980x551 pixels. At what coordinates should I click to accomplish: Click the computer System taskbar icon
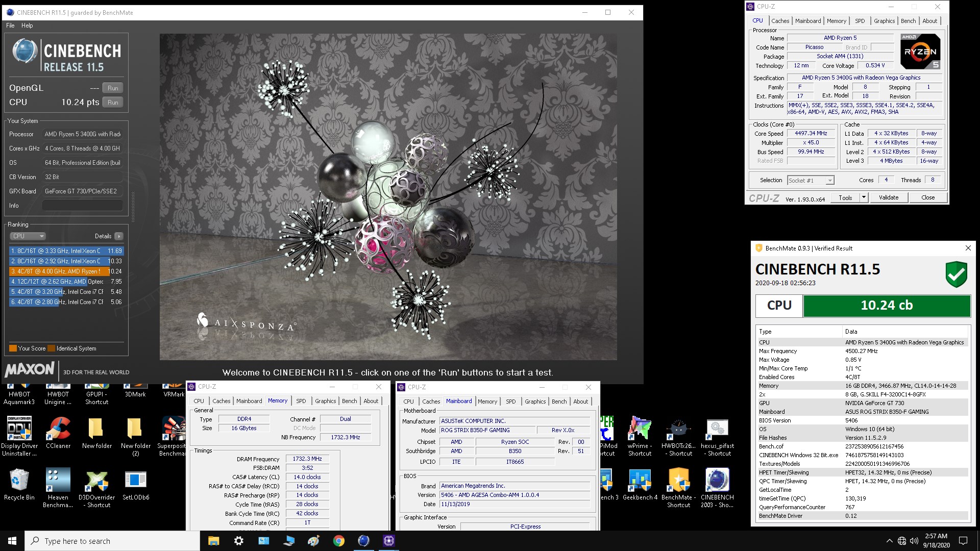click(289, 541)
